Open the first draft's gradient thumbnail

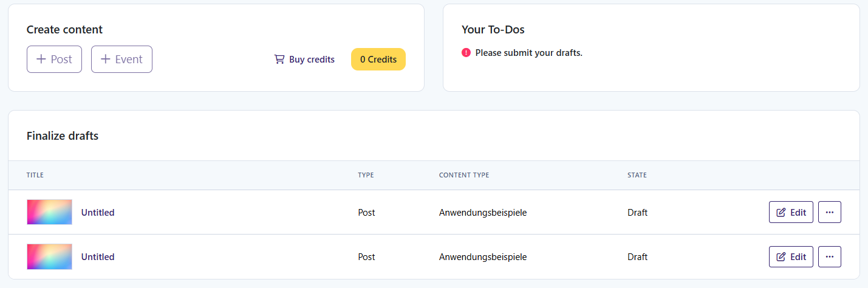[x=49, y=212]
